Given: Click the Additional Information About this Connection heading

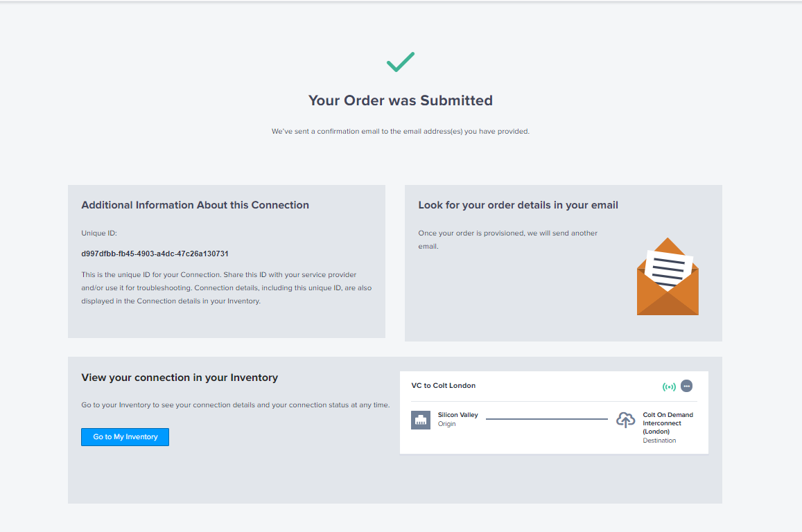Looking at the screenshot, I should pos(195,204).
